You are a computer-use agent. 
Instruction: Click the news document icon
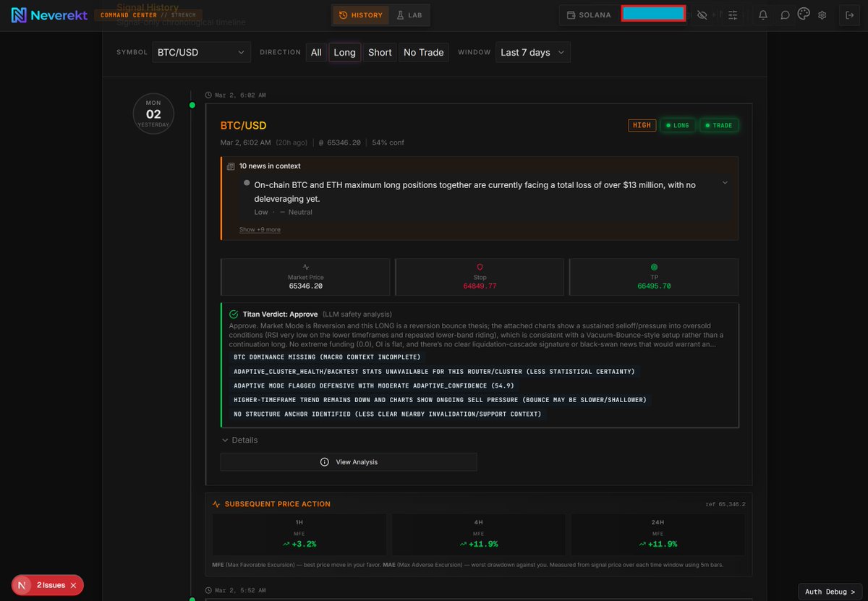pos(231,166)
